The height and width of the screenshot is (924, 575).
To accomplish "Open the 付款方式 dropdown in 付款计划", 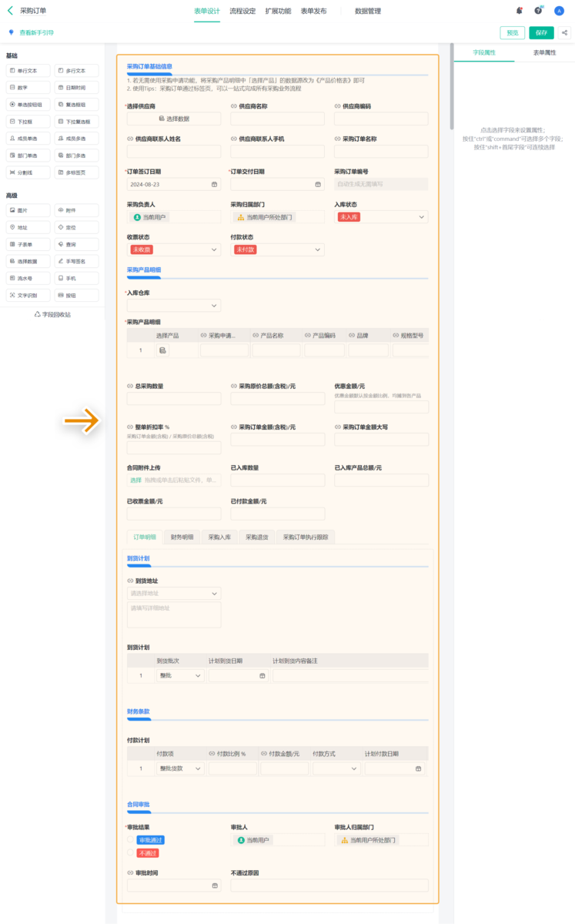I will click(336, 768).
